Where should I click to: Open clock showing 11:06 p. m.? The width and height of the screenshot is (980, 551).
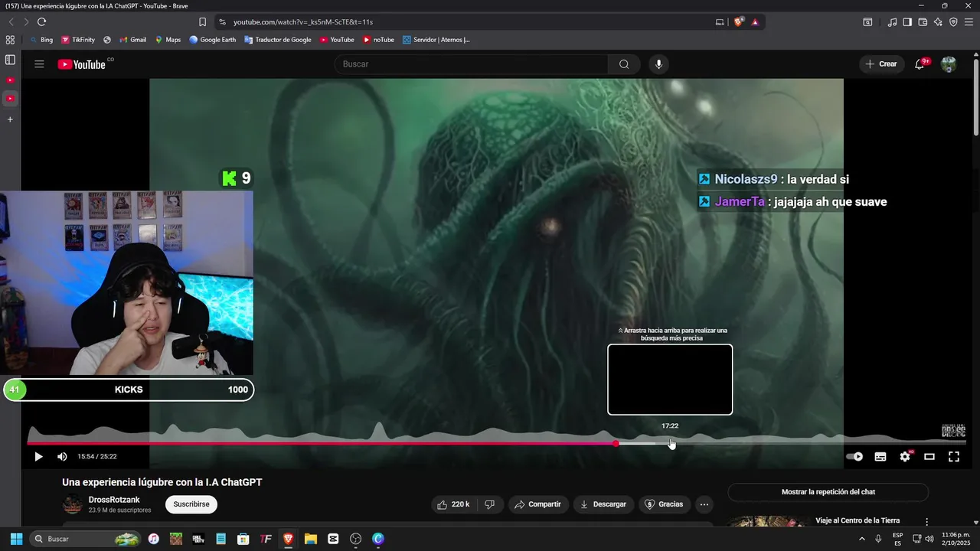tap(956, 539)
